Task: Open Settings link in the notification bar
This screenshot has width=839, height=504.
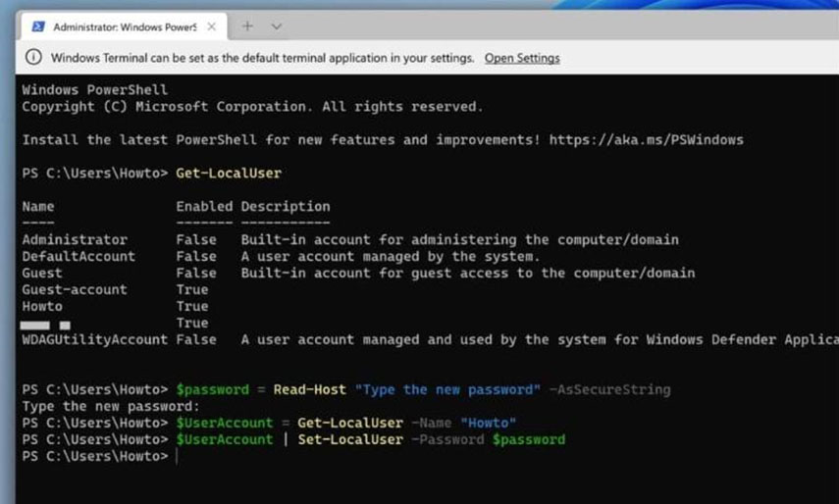Action: pyautogui.click(x=522, y=58)
